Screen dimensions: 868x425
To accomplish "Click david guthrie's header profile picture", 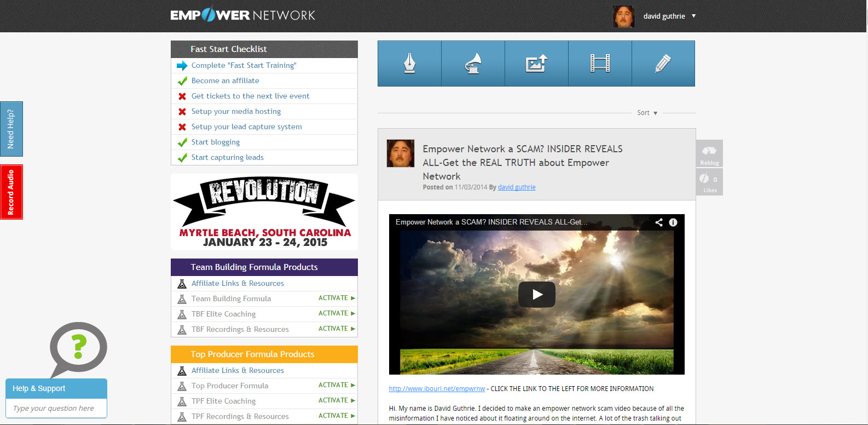I will 624,16.
